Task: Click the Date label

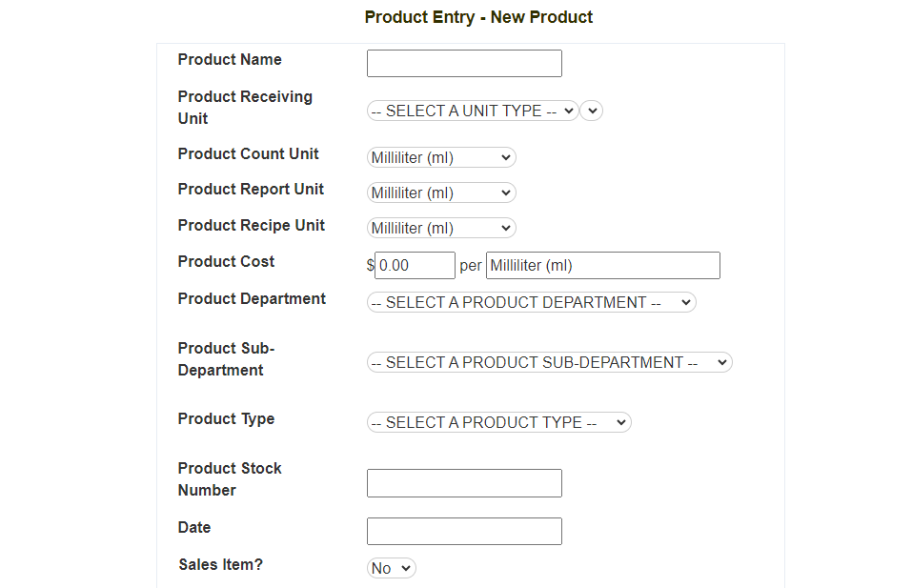Action: click(194, 527)
